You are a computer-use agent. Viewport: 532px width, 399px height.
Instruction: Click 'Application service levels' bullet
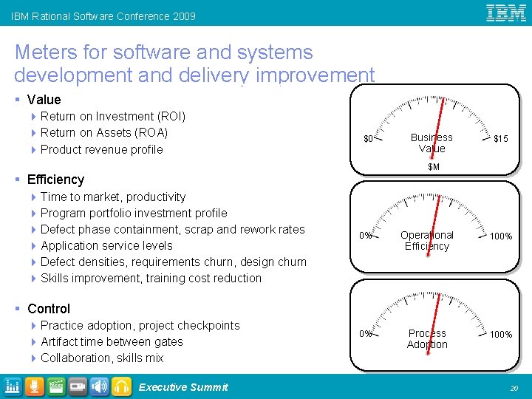click(x=107, y=245)
